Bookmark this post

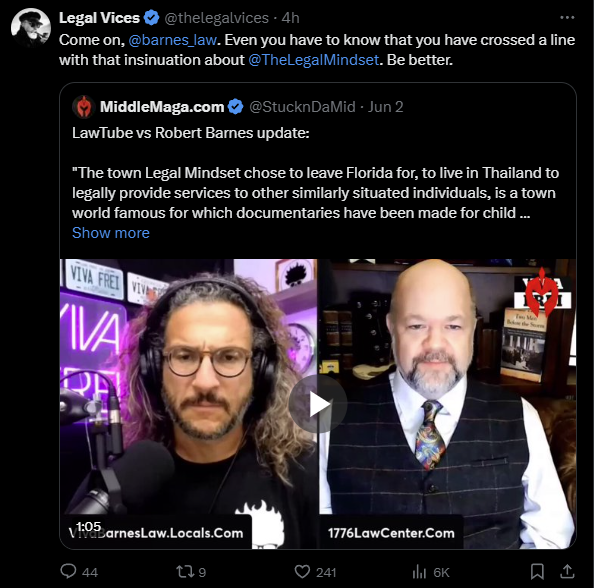pyautogui.click(x=537, y=572)
